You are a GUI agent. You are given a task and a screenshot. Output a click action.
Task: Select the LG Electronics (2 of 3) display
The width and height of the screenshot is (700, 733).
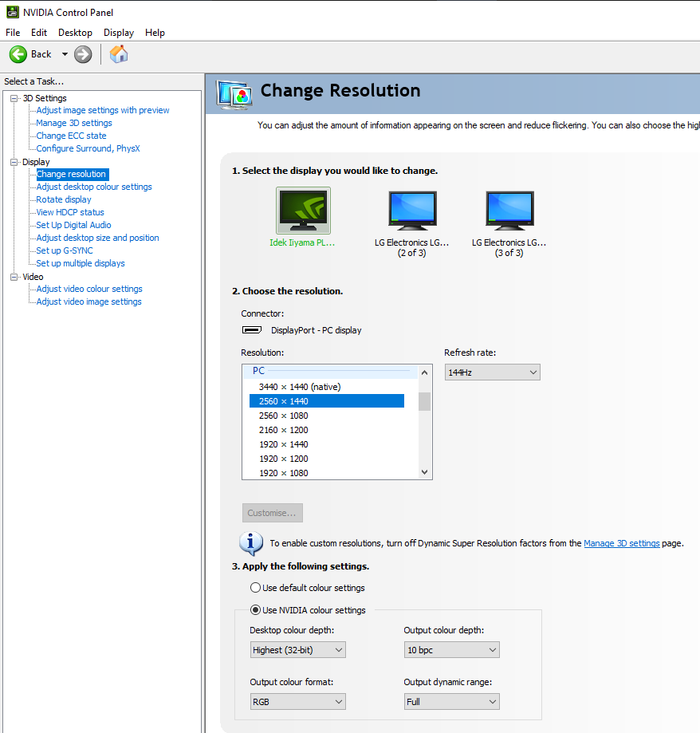point(412,211)
